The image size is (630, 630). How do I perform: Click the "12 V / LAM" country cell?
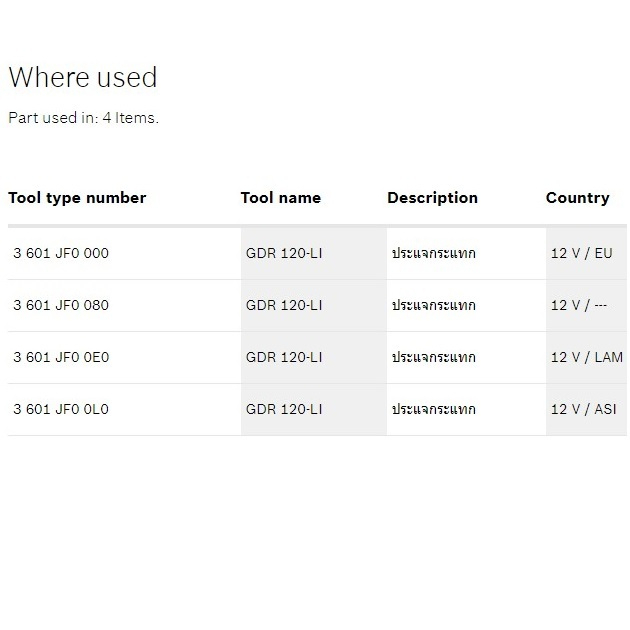pyautogui.click(x=586, y=358)
